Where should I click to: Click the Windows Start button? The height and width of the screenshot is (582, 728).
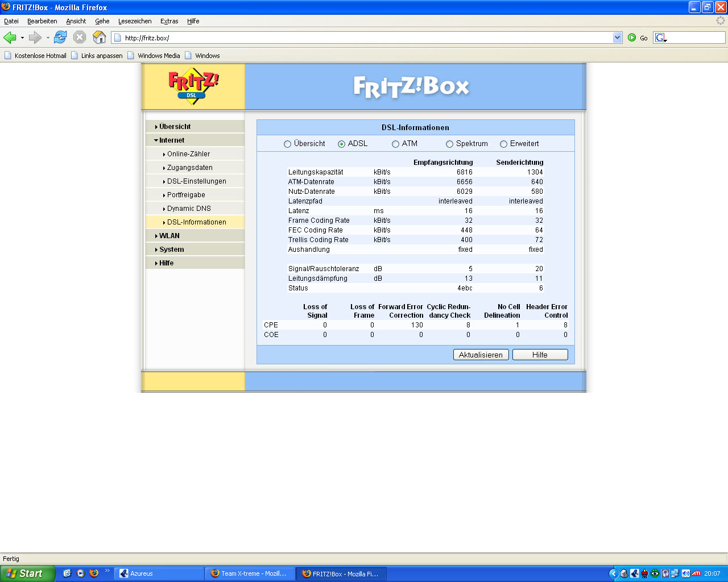[x=27, y=573]
